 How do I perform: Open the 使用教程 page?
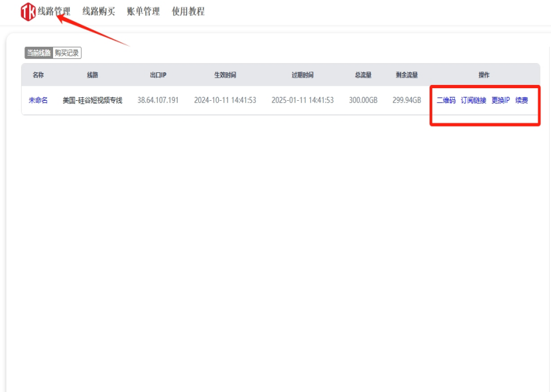(x=188, y=11)
